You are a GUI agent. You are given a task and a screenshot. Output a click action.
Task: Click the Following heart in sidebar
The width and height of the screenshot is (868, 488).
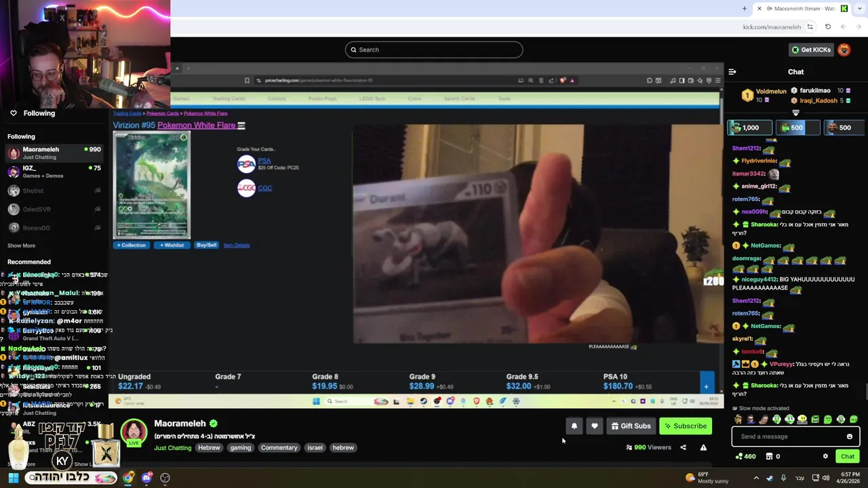click(x=13, y=113)
